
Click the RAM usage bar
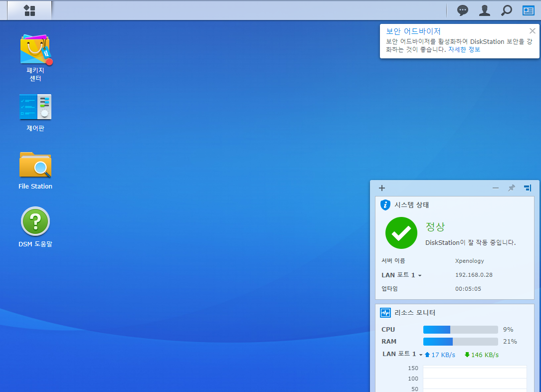[x=460, y=342]
